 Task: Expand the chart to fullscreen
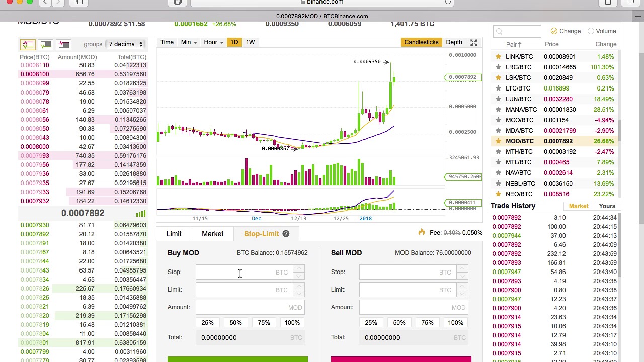click(473, 43)
